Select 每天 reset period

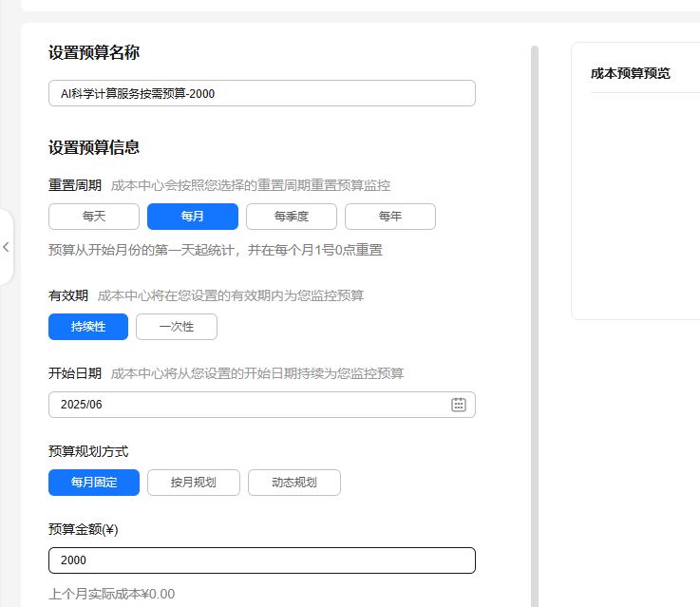(x=94, y=217)
